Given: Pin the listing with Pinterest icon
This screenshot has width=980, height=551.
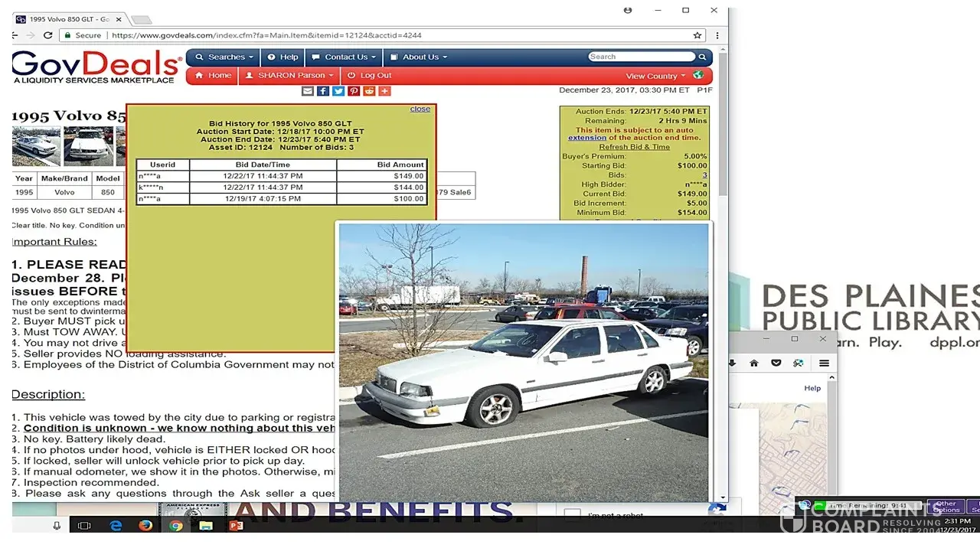Looking at the screenshot, I should coord(354,91).
